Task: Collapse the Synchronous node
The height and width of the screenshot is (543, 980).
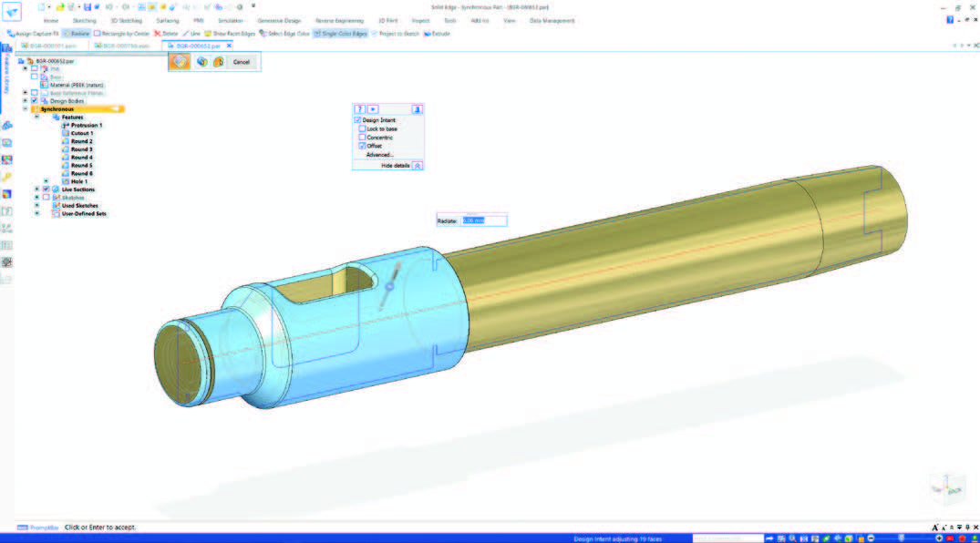Action: click(26, 109)
